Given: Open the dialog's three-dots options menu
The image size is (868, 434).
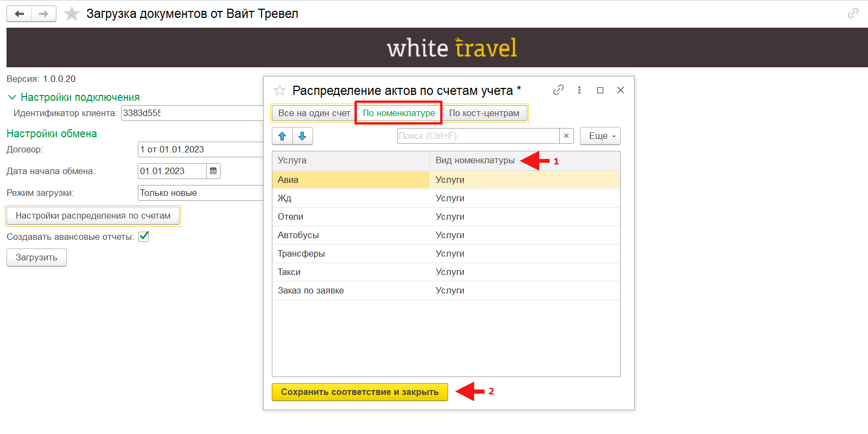Looking at the screenshot, I should click(579, 90).
